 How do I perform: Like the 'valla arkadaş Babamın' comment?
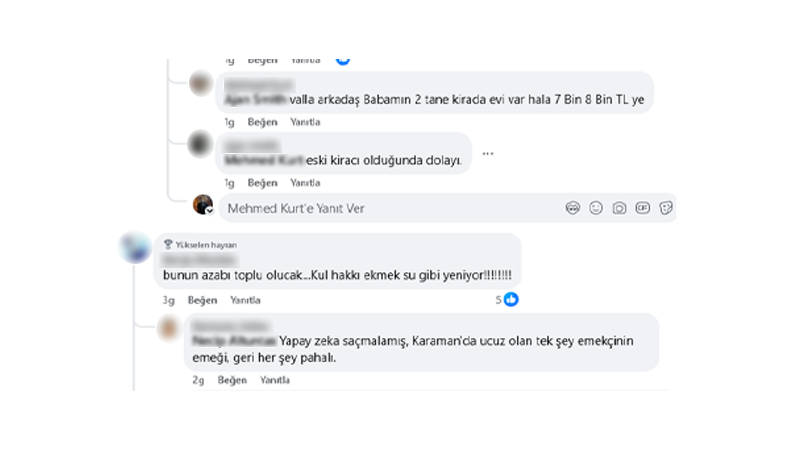click(x=262, y=122)
